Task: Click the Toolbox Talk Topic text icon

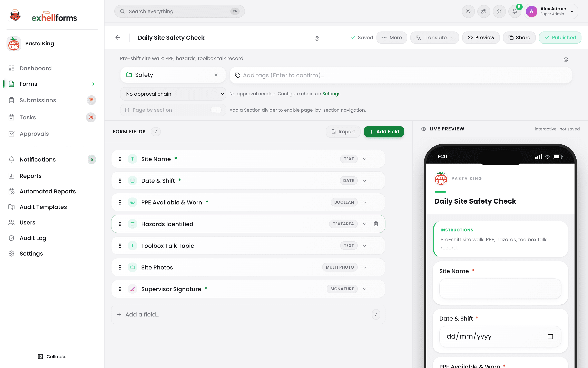Action: point(133,246)
